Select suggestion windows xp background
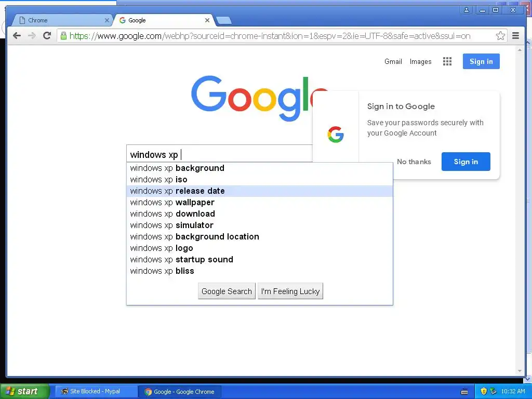 [x=260, y=168]
